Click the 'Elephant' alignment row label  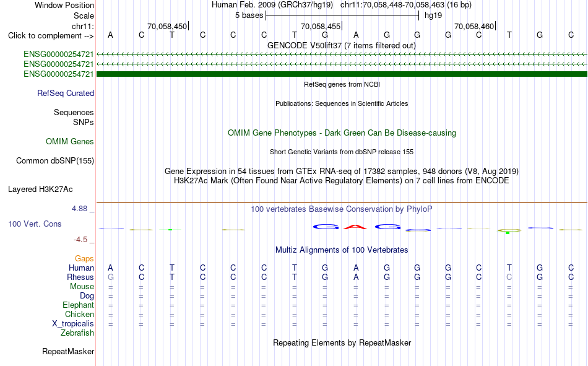78,305
